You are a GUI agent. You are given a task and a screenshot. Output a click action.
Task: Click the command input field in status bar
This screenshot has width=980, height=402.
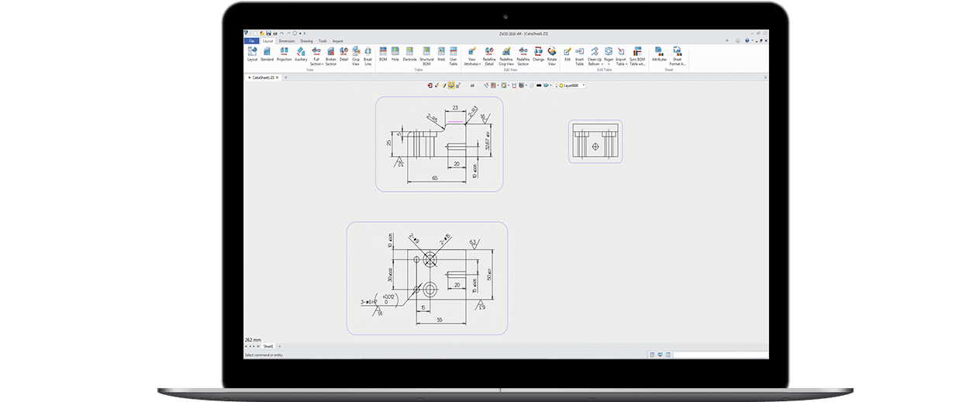tap(719, 355)
